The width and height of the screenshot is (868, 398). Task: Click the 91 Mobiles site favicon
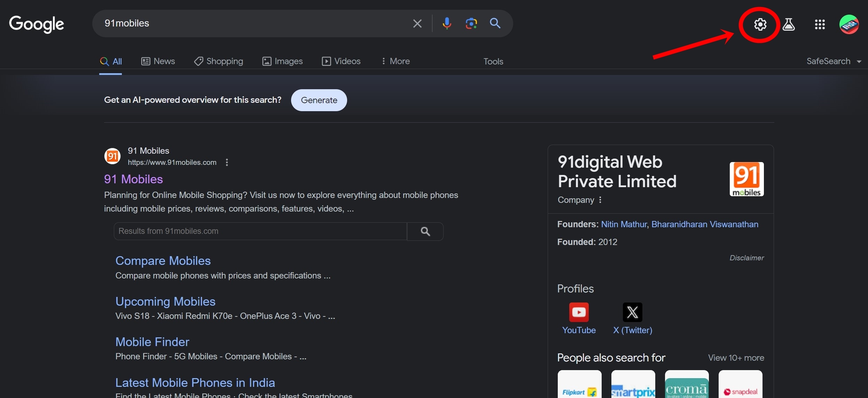[112, 156]
